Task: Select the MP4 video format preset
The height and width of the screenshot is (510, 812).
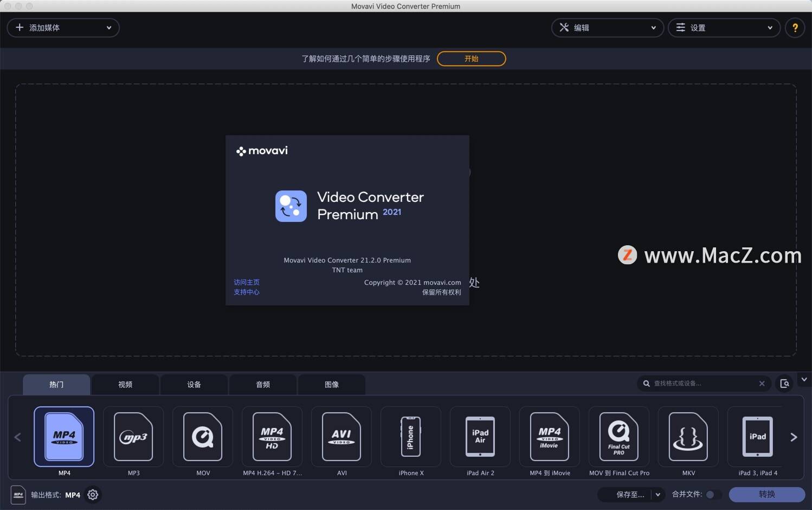Action: coord(64,437)
